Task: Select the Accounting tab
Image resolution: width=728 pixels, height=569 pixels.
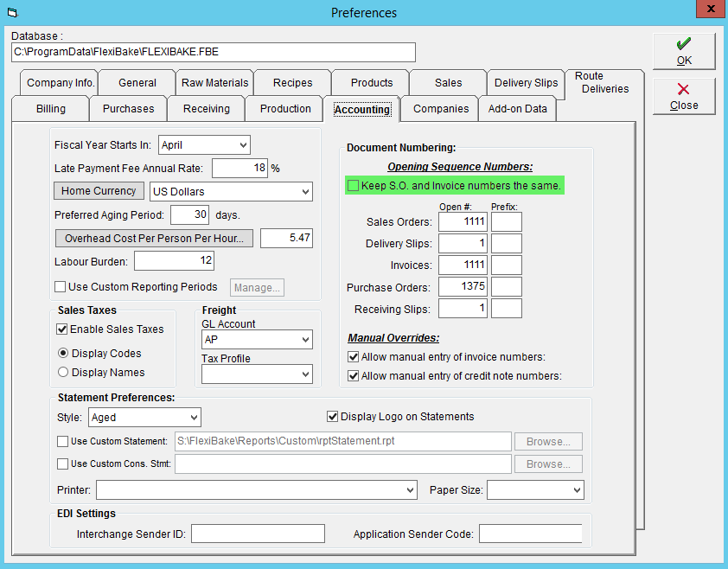Action: [362, 109]
